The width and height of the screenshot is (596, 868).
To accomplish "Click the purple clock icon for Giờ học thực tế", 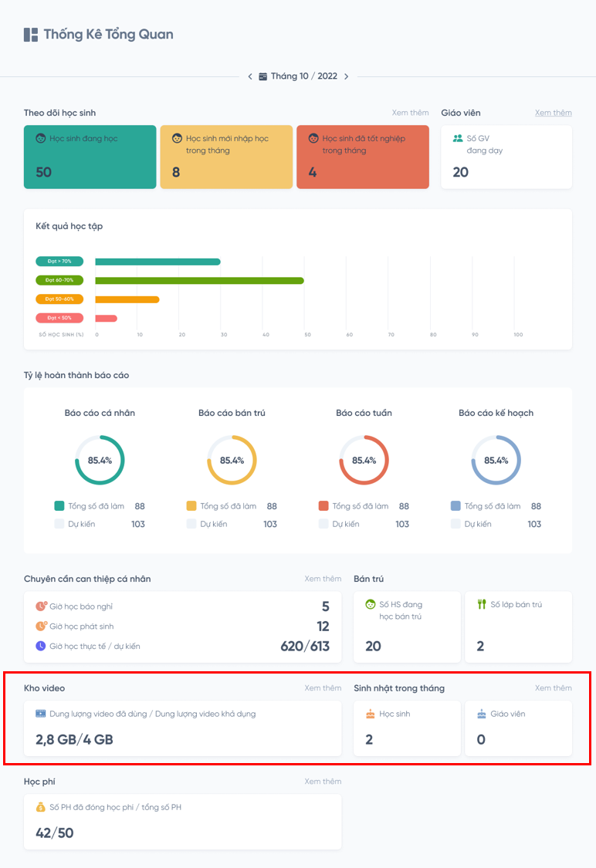I will click(x=41, y=646).
